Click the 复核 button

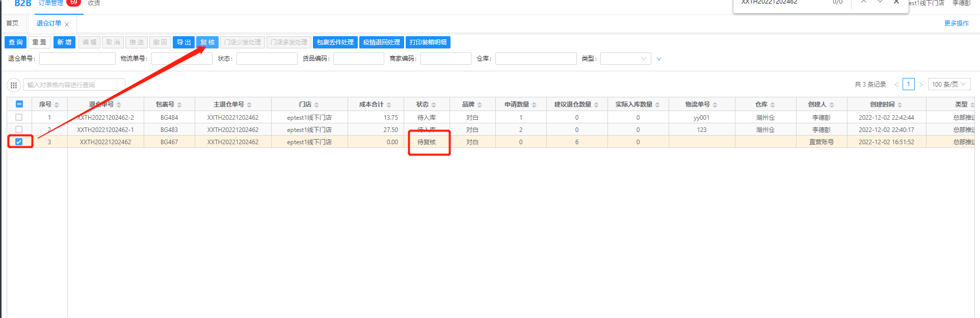(207, 42)
